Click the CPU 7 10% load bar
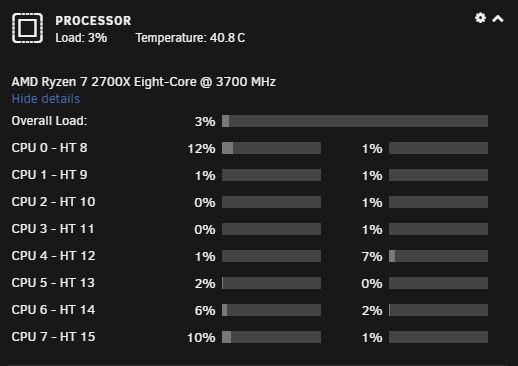The width and height of the screenshot is (518, 366). (271, 337)
